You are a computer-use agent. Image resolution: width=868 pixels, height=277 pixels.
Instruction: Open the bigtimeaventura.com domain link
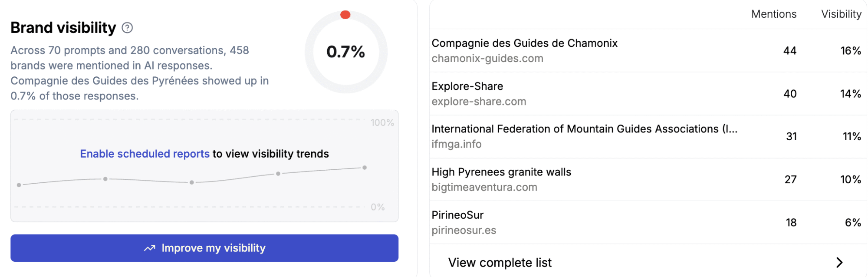click(x=484, y=187)
